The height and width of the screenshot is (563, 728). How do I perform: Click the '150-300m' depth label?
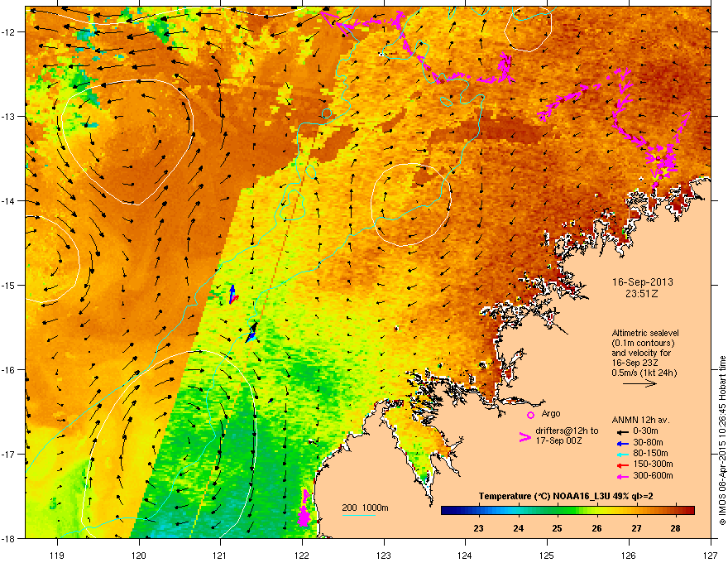click(653, 464)
